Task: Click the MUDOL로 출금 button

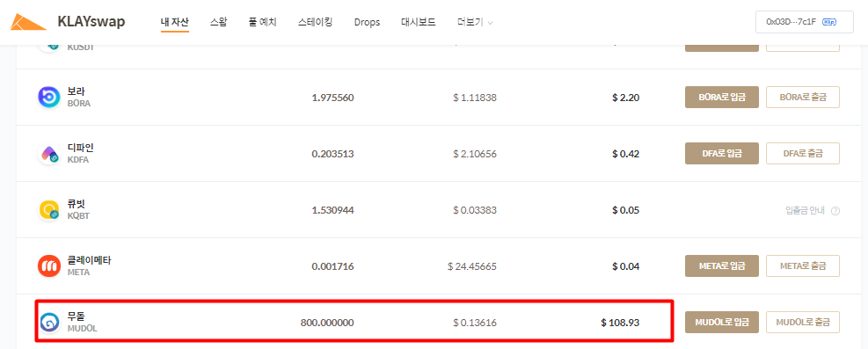Action: pyautogui.click(x=803, y=323)
